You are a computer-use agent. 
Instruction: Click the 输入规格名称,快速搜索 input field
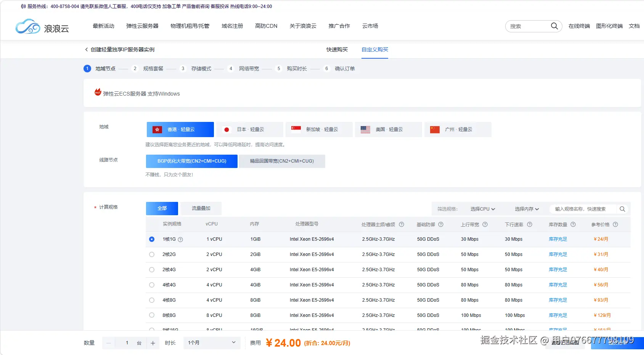point(583,209)
